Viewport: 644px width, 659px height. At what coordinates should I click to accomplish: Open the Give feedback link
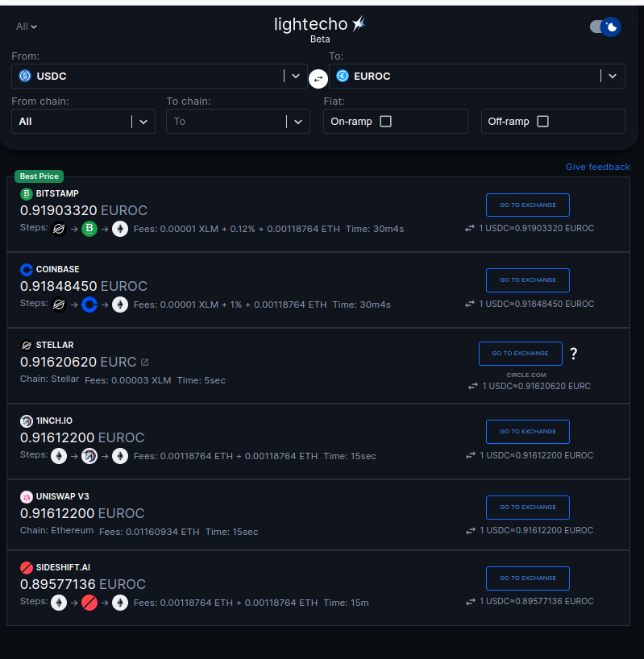(x=597, y=167)
